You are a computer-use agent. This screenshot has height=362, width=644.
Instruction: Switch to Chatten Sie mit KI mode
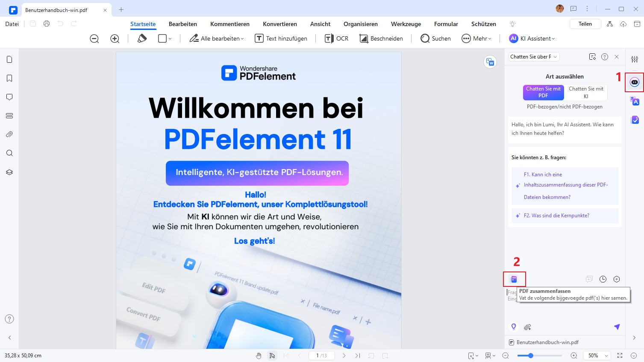point(586,92)
